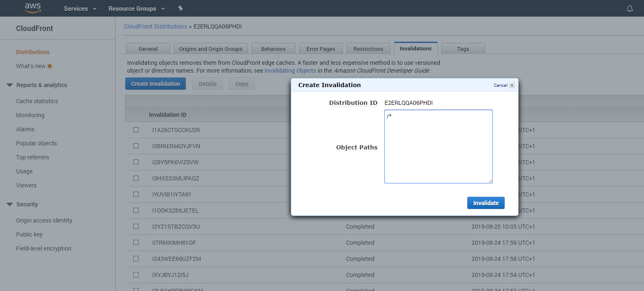Select invalidation ID I1A26CTSCCKU2R text
The image size is (644, 291).
coord(176,130)
